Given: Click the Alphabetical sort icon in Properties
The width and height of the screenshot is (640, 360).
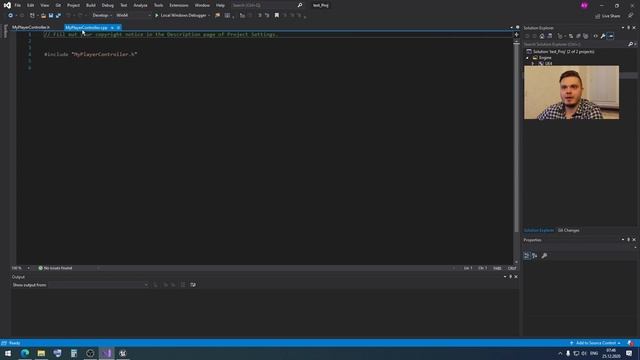Looking at the screenshot, I should point(535,256).
